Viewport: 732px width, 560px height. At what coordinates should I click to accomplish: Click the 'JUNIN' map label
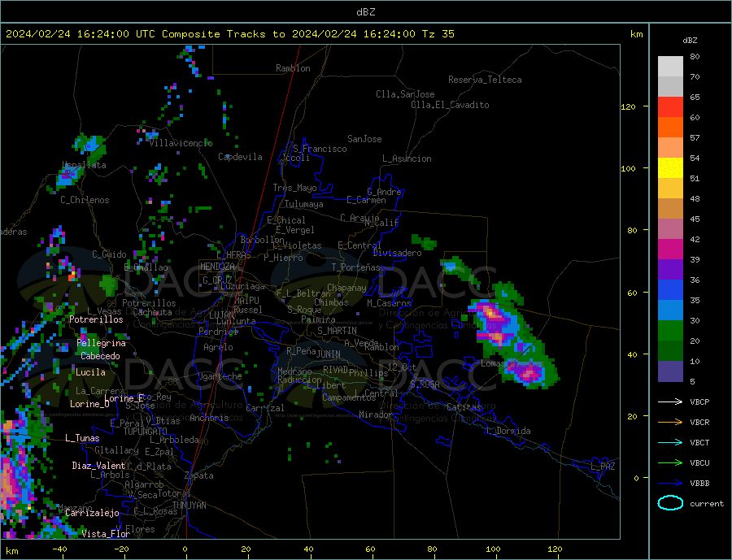(x=329, y=354)
